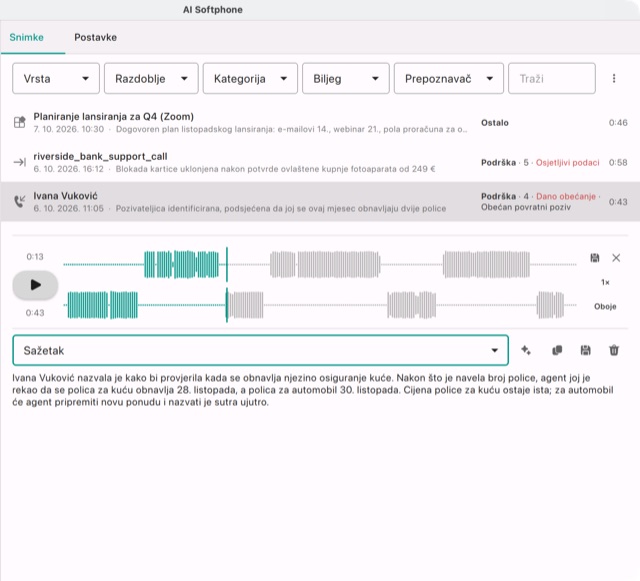
Task: Regenerate summary with the AI sparkle icon
Action: click(x=526, y=350)
